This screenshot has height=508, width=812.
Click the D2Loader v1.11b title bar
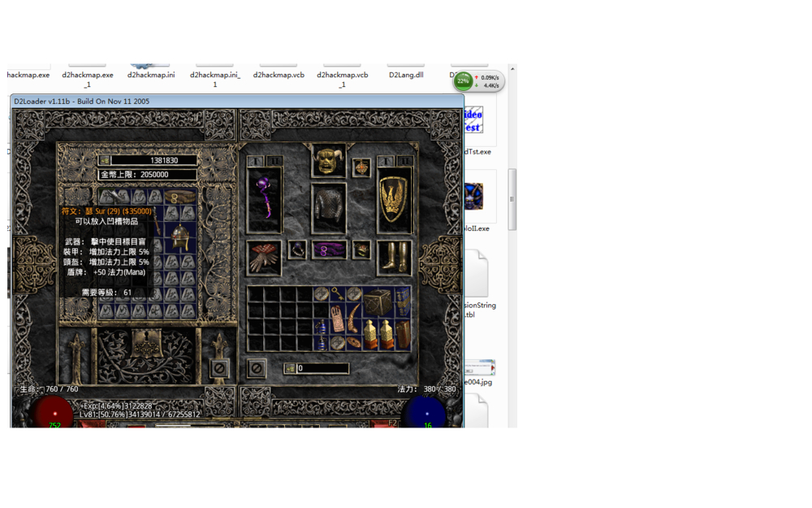pyautogui.click(x=237, y=101)
